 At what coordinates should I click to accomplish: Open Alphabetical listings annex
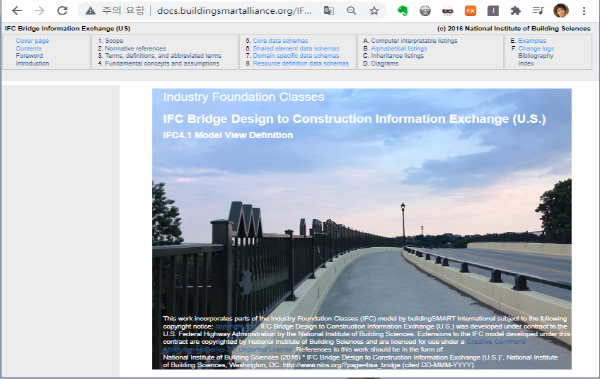tap(399, 48)
